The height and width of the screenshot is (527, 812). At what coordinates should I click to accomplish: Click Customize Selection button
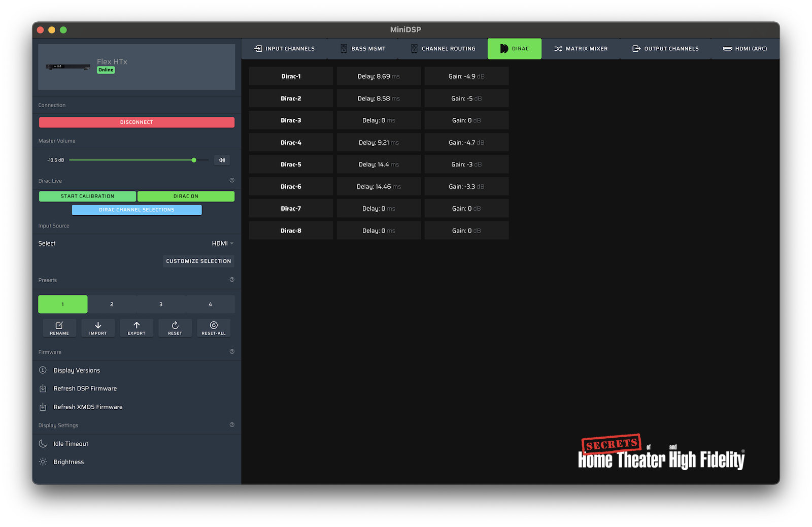coord(198,261)
